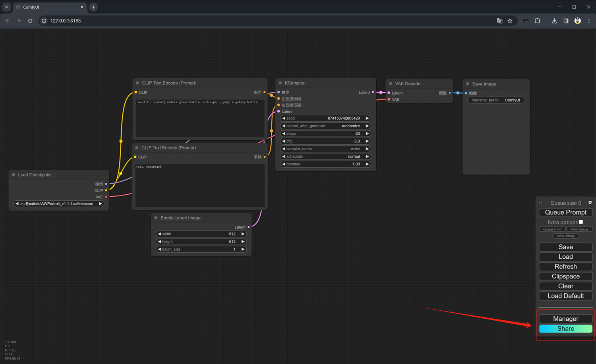Screen dimensions: 596x364
Task: Open the browser downloads icon
Action: (554, 21)
